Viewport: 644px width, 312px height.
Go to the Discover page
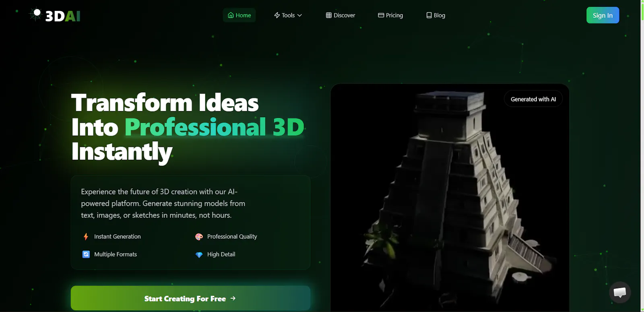[341, 15]
